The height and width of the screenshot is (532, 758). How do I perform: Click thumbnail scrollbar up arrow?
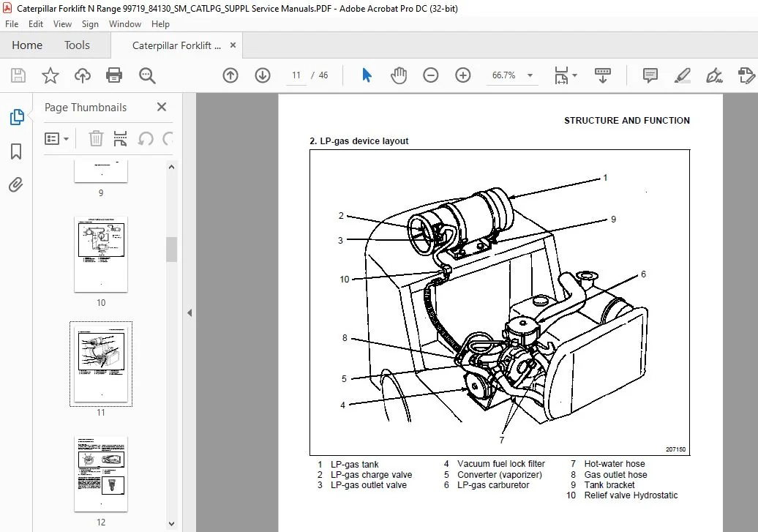[x=171, y=167]
